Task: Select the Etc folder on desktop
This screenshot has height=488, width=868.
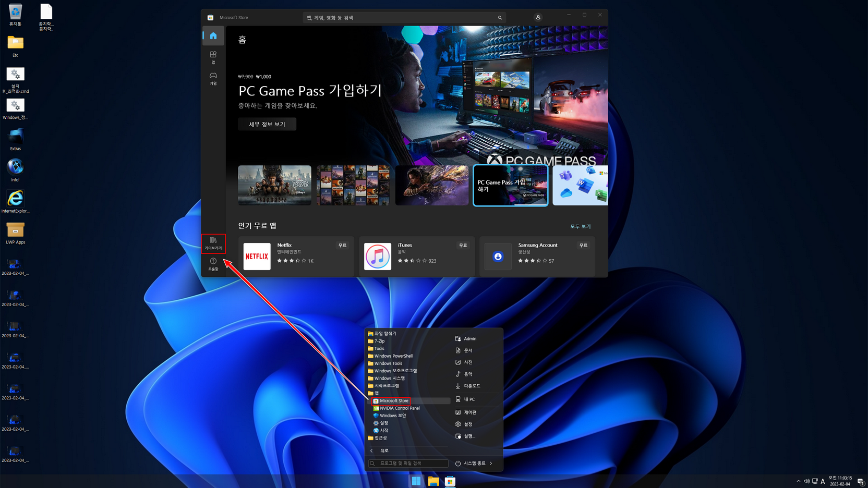Action: 15,46
